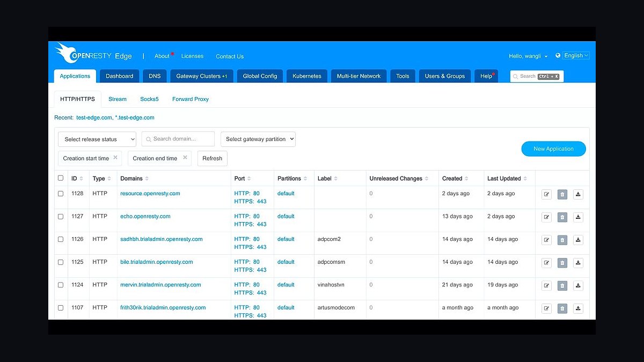This screenshot has height=362, width=644.
Task: Open the Kubernetes tab
Action: (307, 76)
